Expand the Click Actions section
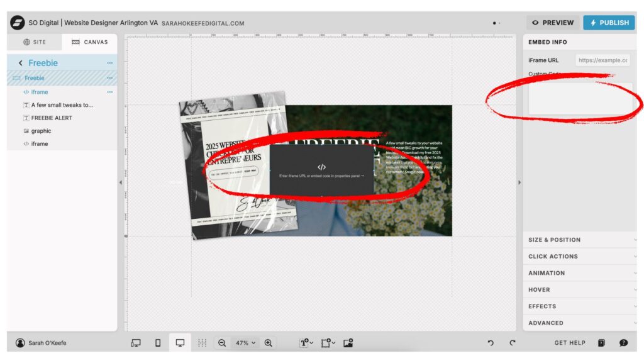The image size is (644, 363). (x=579, y=256)
